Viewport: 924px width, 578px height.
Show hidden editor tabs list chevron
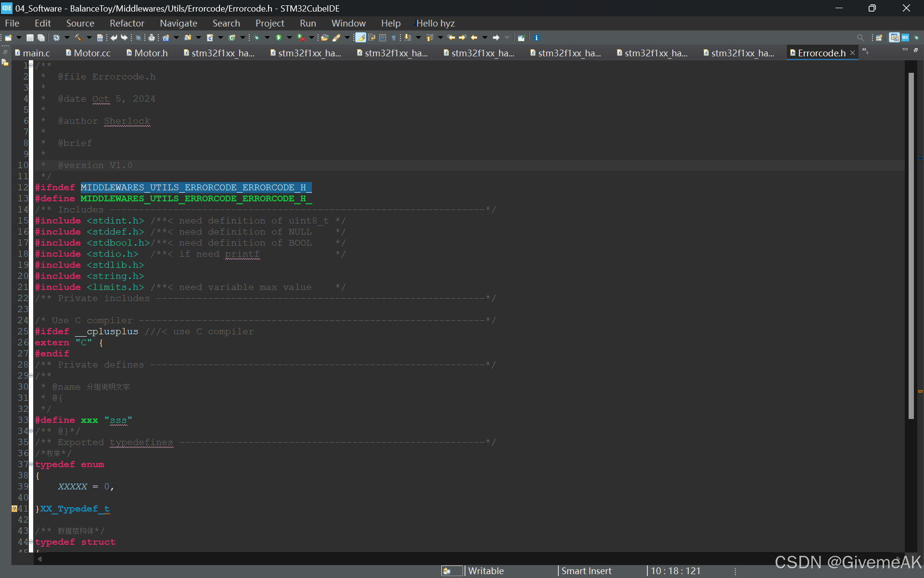point(865,50)
